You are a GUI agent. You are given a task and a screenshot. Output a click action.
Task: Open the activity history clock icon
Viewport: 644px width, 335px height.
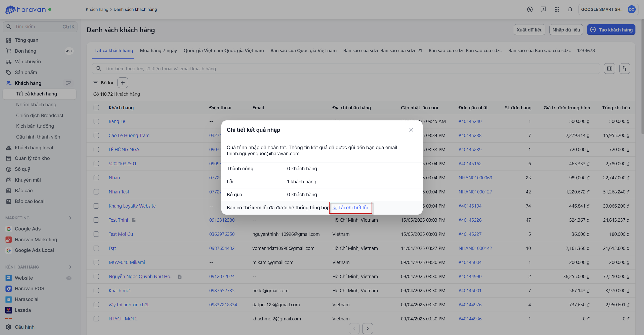point(530,10)
